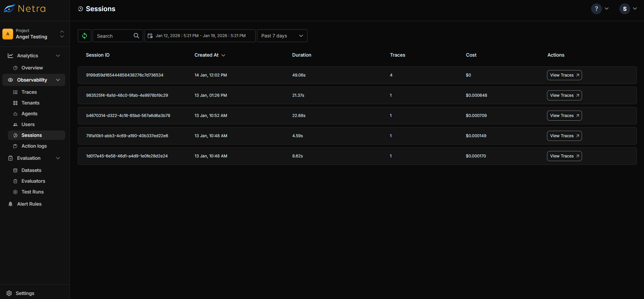Navigate to Evaluators in the sidebar

(33, 181)
